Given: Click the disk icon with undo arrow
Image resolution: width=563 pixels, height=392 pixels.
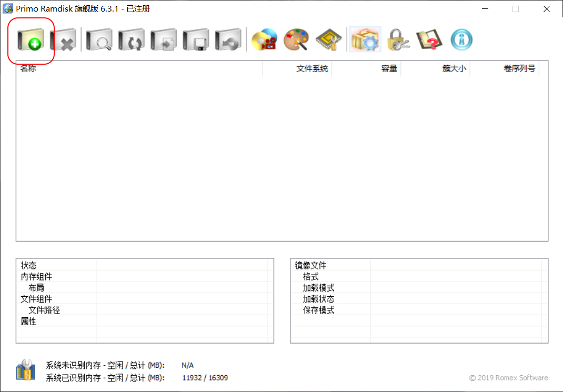Looking at the screenshot, I should (x=228, y=39).
